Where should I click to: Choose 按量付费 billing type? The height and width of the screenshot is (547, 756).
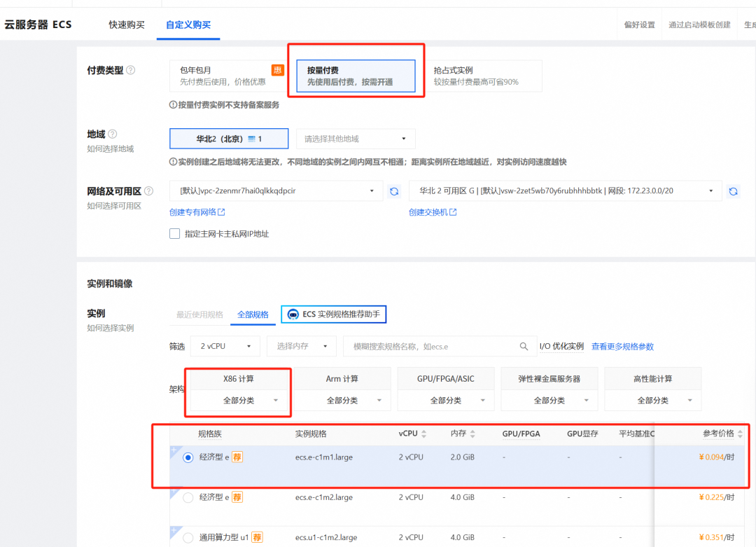click(356, 76)
